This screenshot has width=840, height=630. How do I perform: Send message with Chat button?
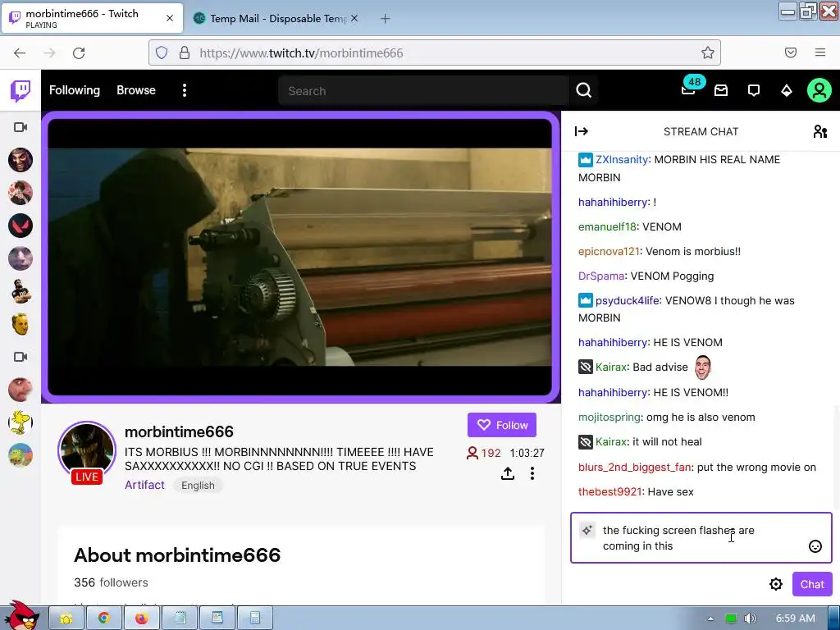pyautogui.click(x=811, y=584)
